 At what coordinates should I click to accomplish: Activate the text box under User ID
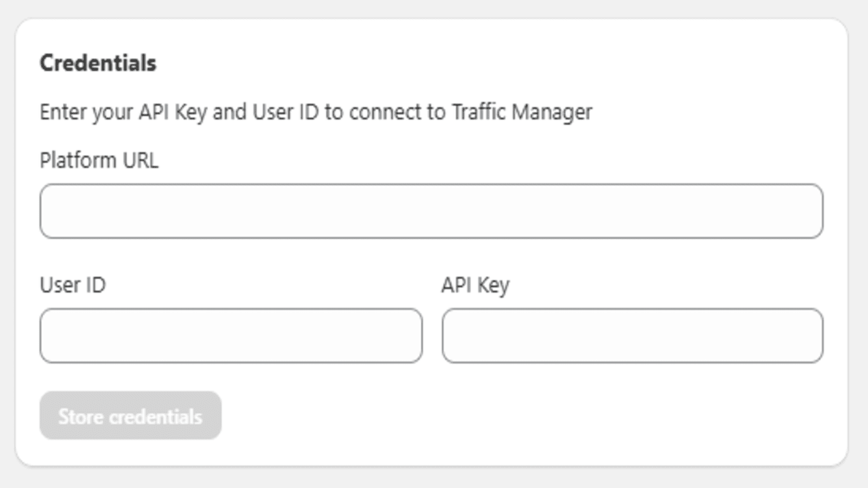point(231,336)
